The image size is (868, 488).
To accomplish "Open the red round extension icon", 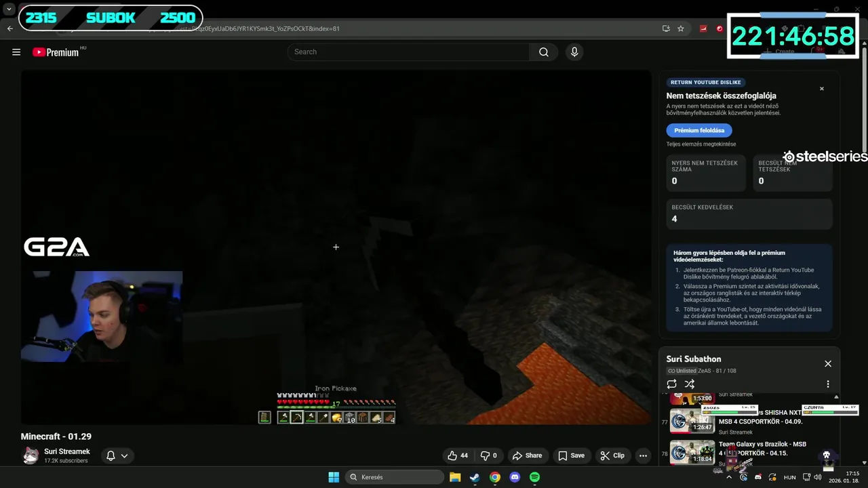I will 719,28.
